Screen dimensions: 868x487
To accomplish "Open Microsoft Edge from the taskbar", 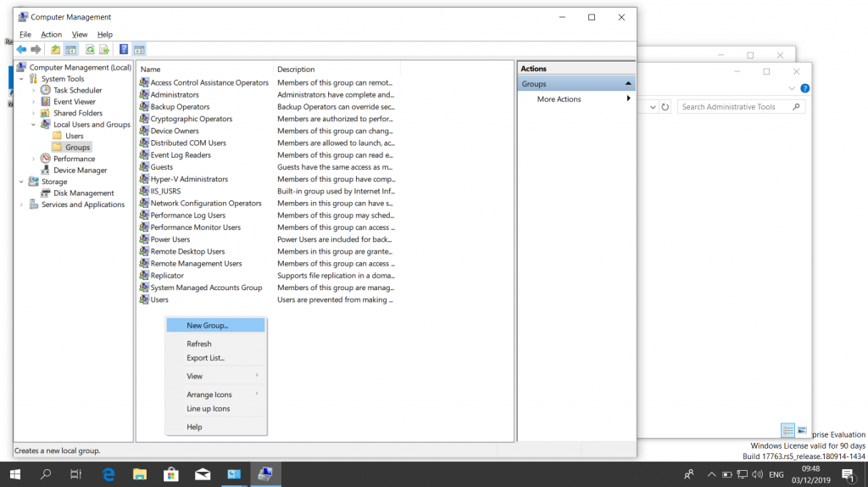I will pyautogui.click(x=108, y=474).
